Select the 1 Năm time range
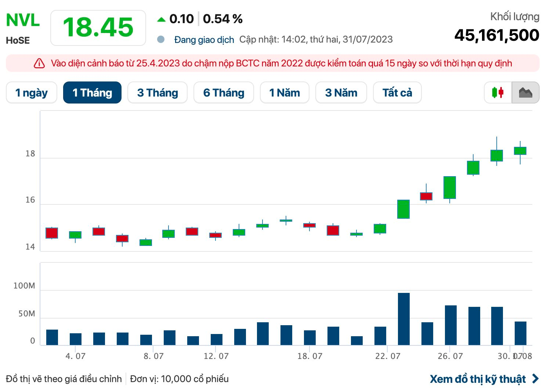The height and width of the screenshot is (392, 547). coord(285,92)
